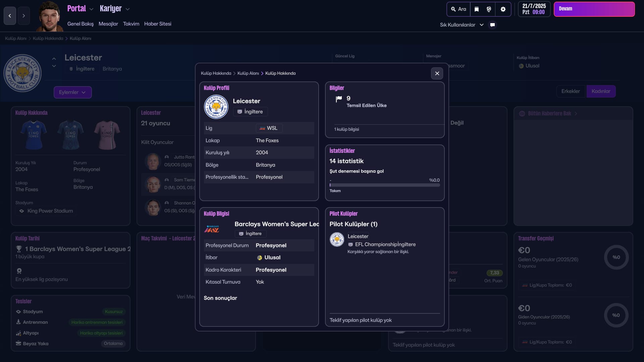Click the globe icon in top toolbar
Viewport: 644px width, 362px height.
pyautogui.click(x=489, y=9)
